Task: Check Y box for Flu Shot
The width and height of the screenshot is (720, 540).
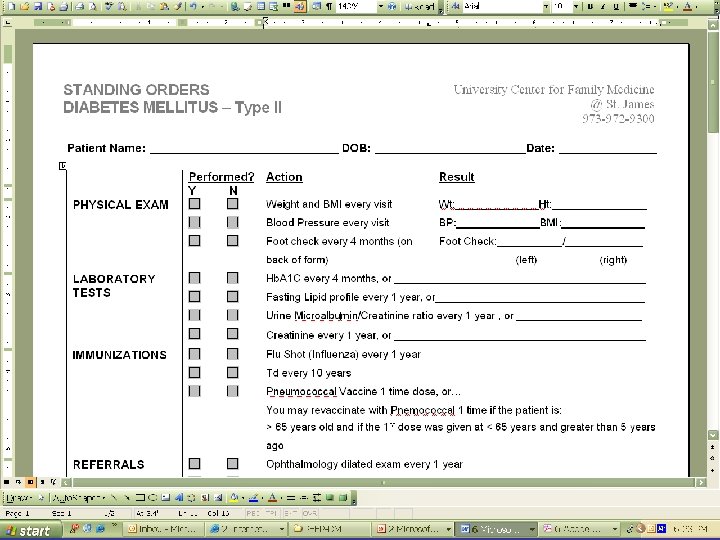Action: coord(195,354)
